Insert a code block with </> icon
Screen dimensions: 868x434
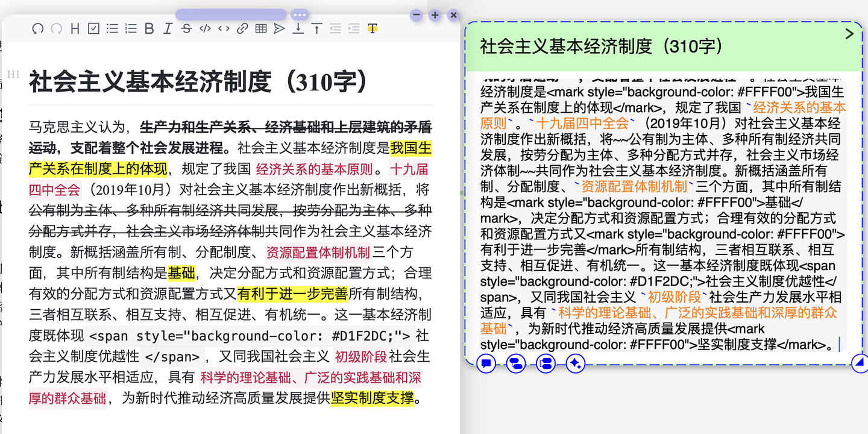(205, 28)
